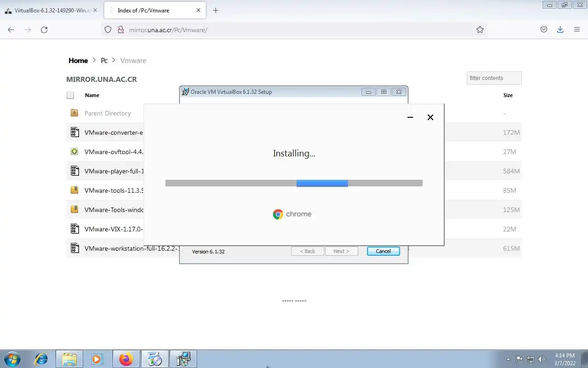This screenshot has height=368, width=588.
Task: Launch Internet Explorer from the taskbar
Action: 41,359
